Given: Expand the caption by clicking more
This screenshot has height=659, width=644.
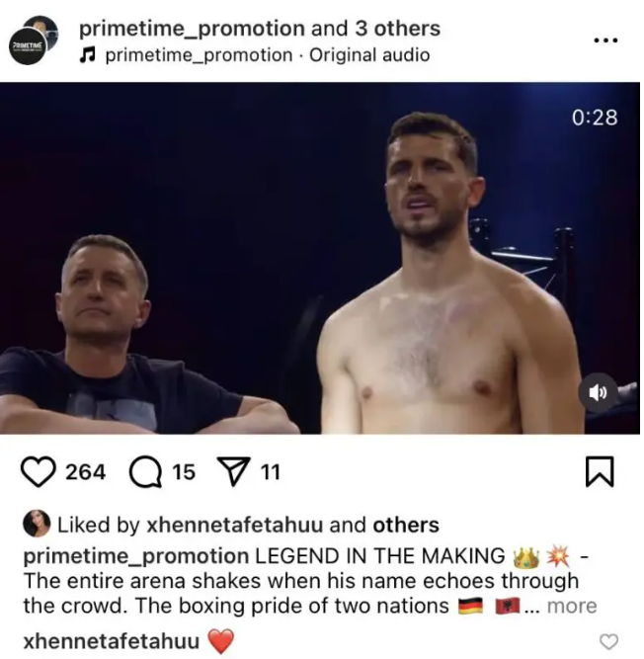Looking at the screenshot, I should [x=572, y=606].
